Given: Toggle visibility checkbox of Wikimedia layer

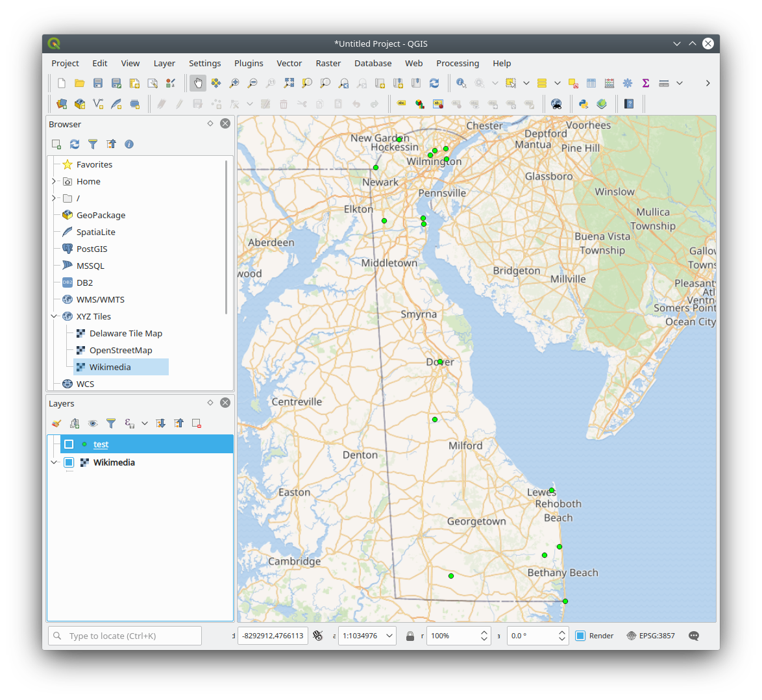Looking at the screenshot, I should (69, 462).
